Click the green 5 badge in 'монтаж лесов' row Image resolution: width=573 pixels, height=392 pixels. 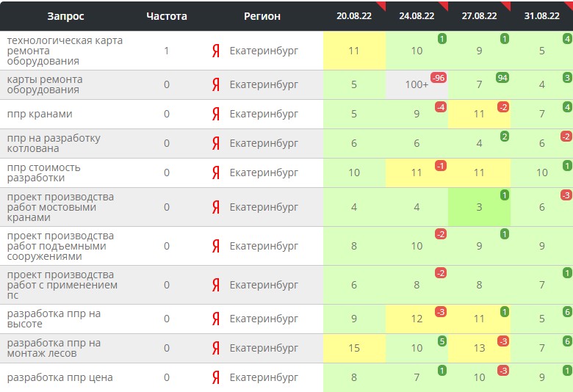441,341
